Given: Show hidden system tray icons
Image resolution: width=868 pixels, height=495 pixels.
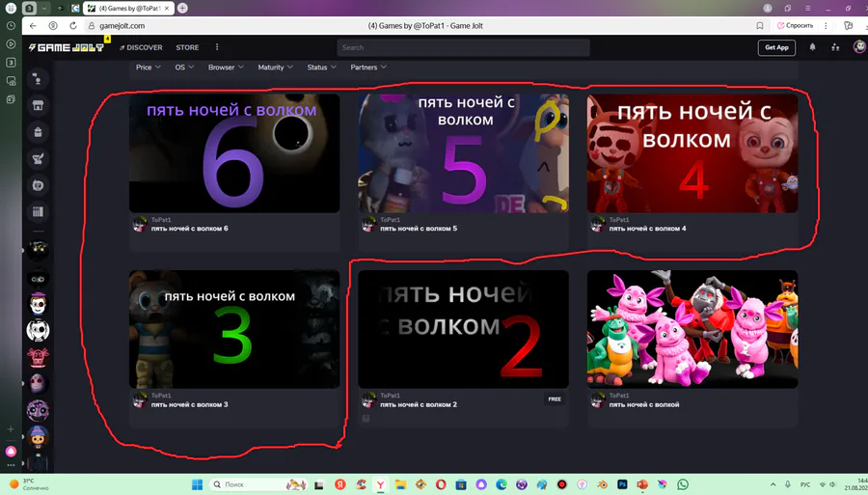Looking at the screenshot, I should [x=773, y=484].
